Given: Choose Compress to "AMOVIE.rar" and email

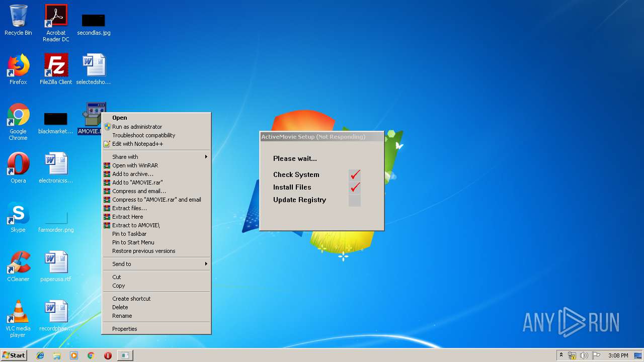Looking at the screenshot, I should (x=156, y=200).
